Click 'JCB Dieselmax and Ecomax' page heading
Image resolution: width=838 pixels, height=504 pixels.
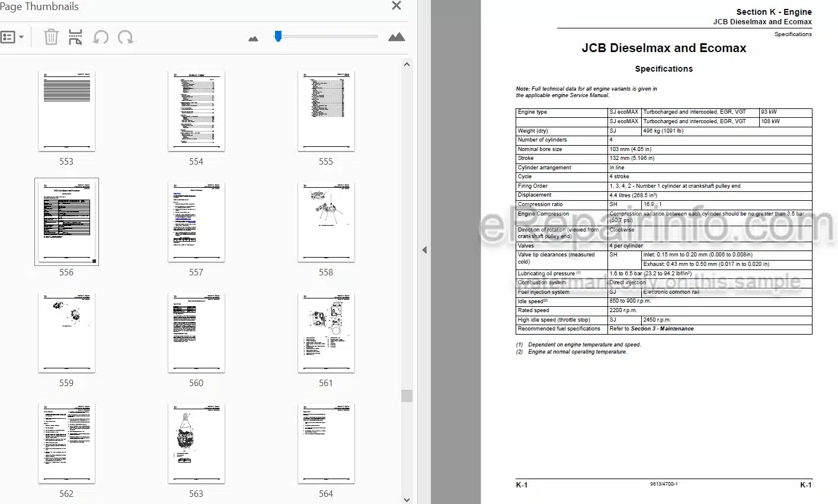pyautogui.click(x=664, y=48)
